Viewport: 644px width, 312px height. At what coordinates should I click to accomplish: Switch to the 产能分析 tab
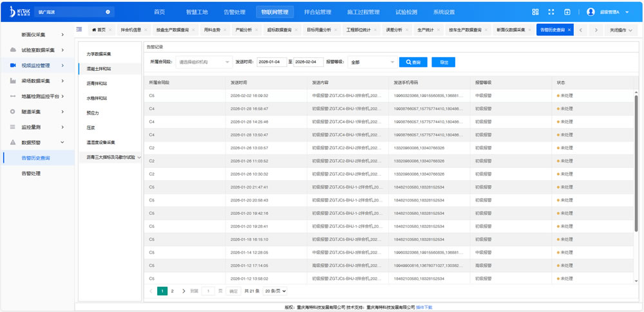tap(244, 30)
